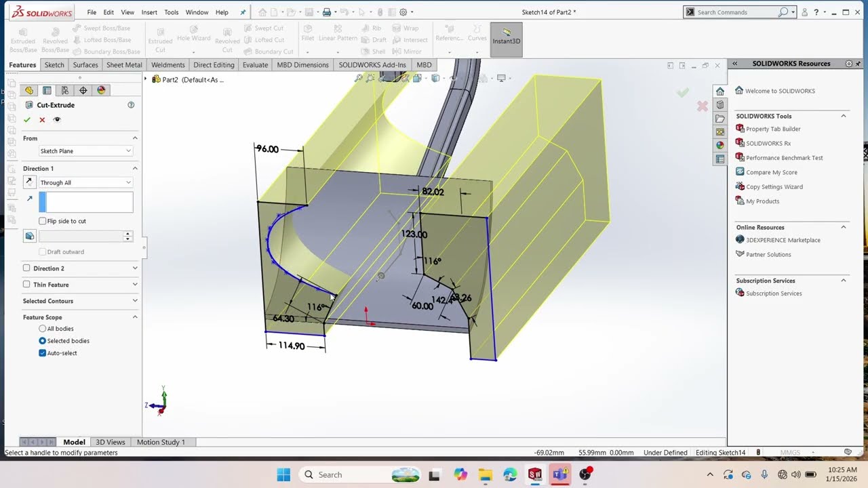Click the Print icon in the top toolbar
The image size is (868, 488).
pos(327,12)
